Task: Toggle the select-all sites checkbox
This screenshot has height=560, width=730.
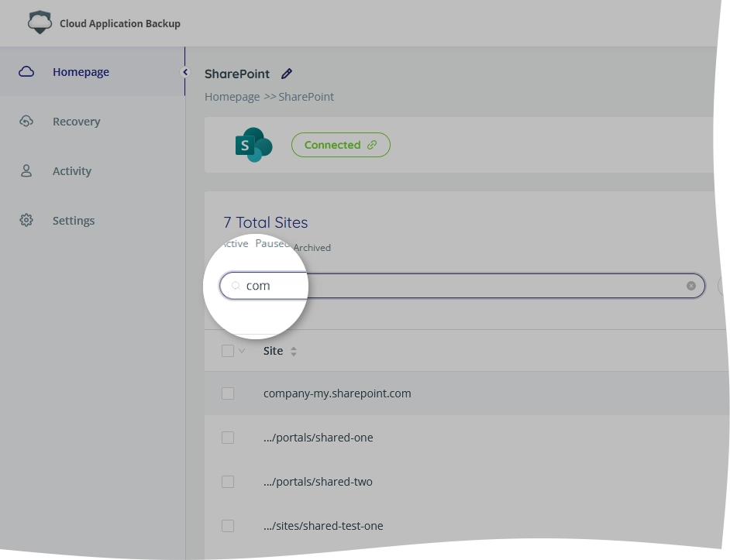Action: click(x=228, y=351)
